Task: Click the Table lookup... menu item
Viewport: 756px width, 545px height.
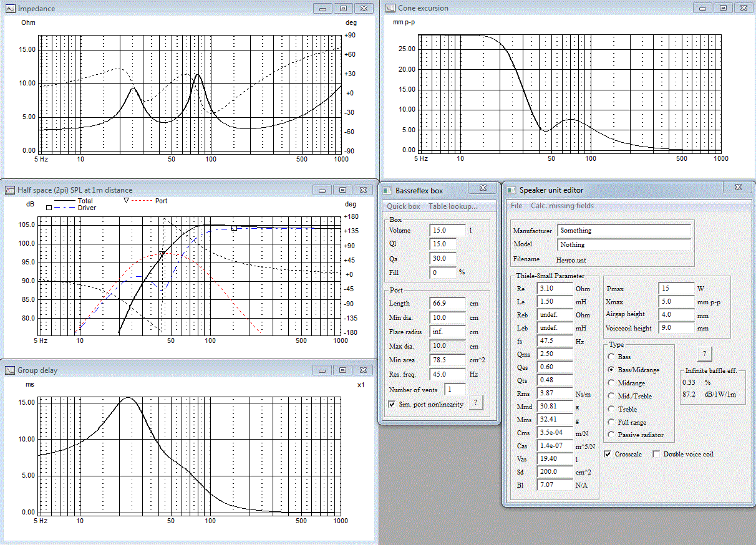Action: [x=453, y=206]
